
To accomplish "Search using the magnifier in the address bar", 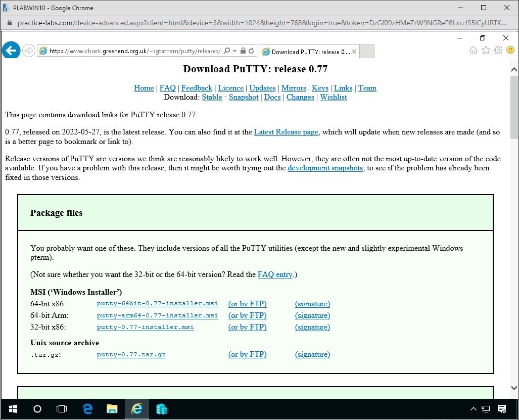I will [x=228, y=51].
